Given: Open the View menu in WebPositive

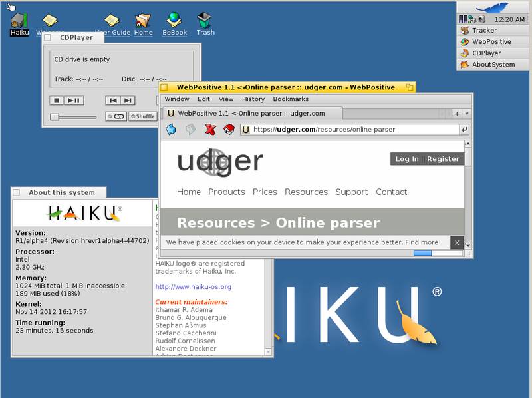Looking at the screenshot, I should pyautogui.click(x=226, y=99).
